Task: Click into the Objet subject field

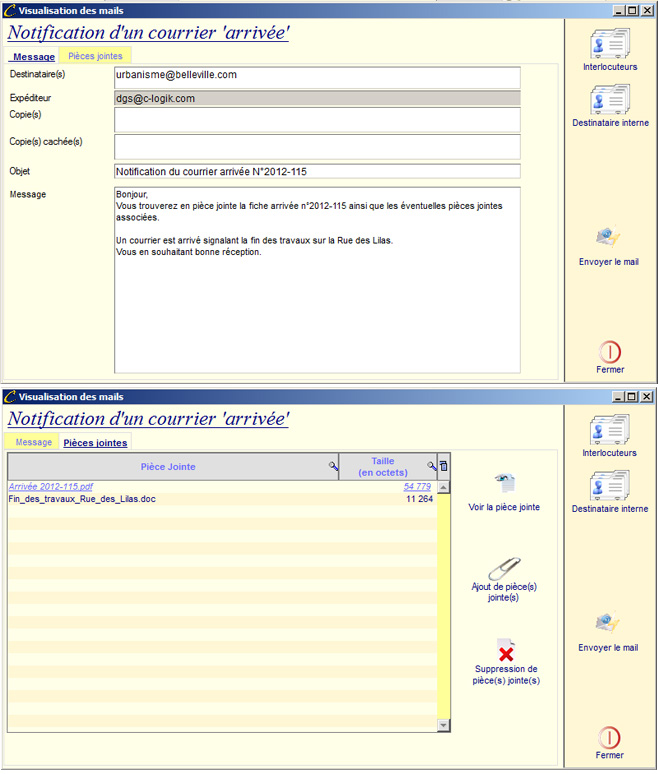Action: tap(317, 172)
